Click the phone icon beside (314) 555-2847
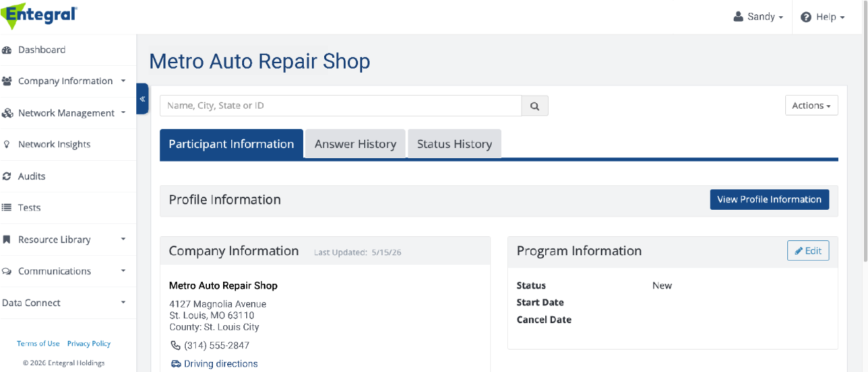This screenshot has height=372, width=868. click(x=176, y=346)
